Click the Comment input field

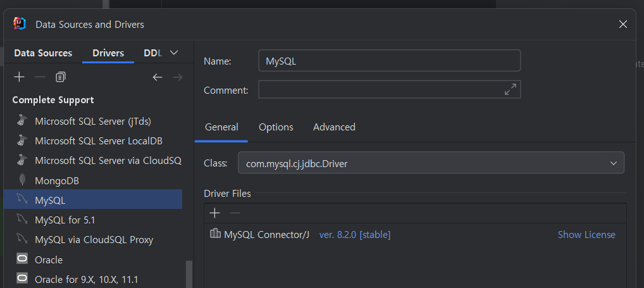(389, 89)
